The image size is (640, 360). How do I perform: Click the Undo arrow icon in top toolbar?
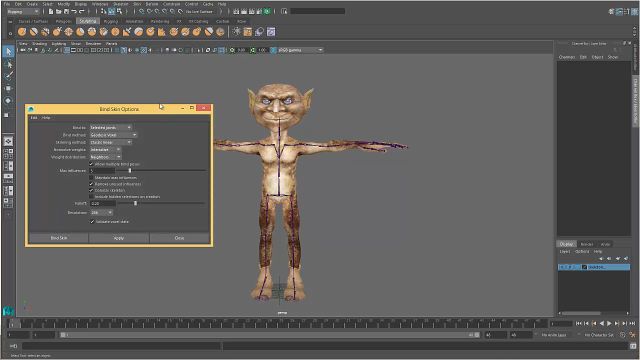point(74,11)
